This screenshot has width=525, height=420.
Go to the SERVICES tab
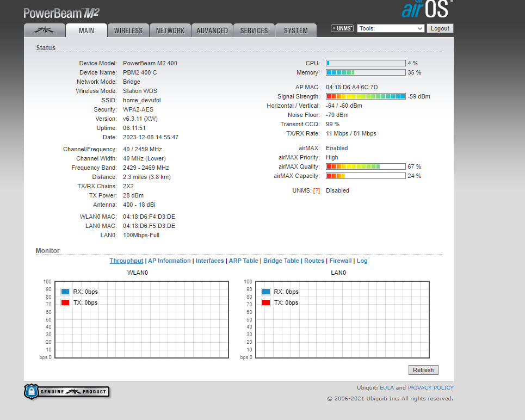pyautogui.click(x=254, y=30)
